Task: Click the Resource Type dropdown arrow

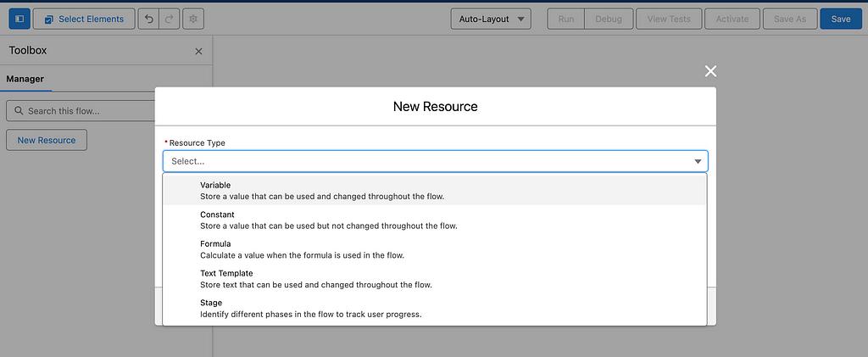Action: coord(698,161)
